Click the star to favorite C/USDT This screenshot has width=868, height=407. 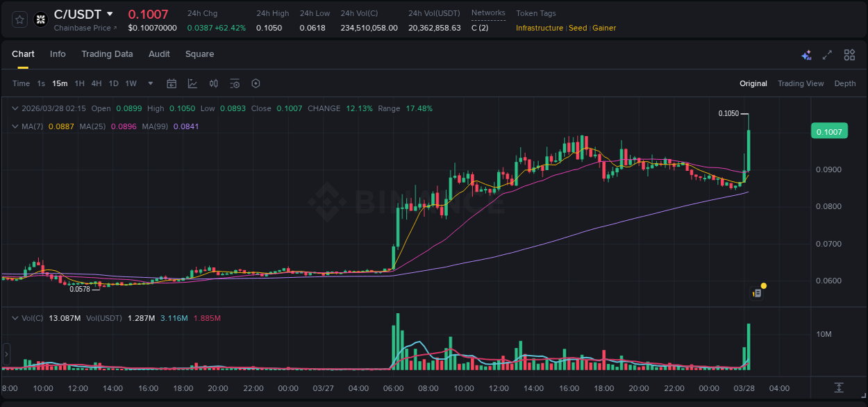19,19
